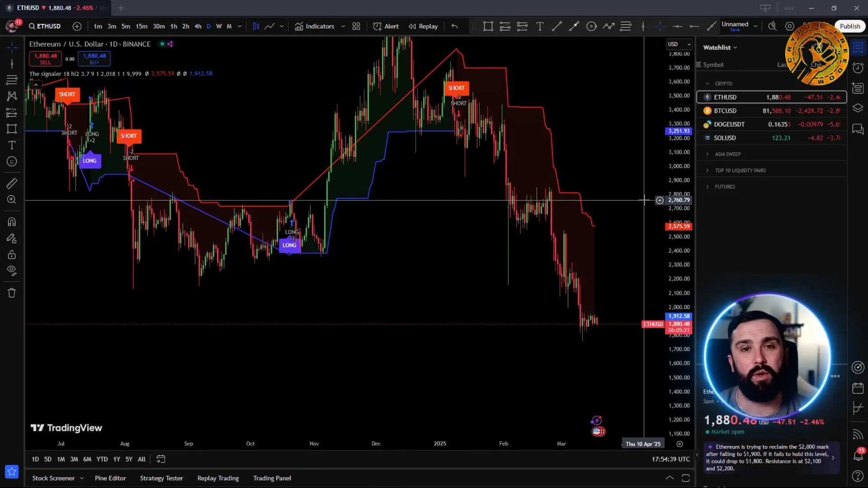Screen dimensions: 868x488
Task: Open the chart style candles icon
Action: (x=256, y=26)
